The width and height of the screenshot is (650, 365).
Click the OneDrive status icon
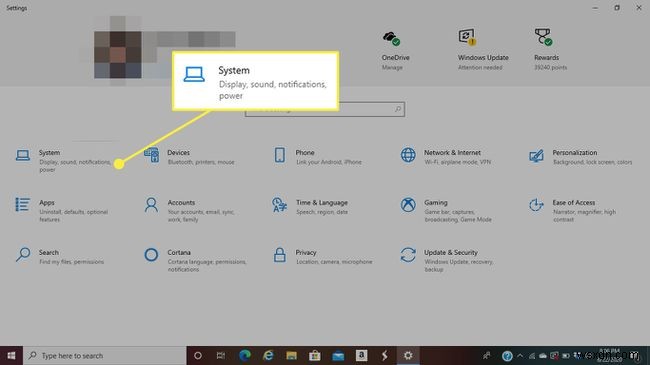click(391, 38)
